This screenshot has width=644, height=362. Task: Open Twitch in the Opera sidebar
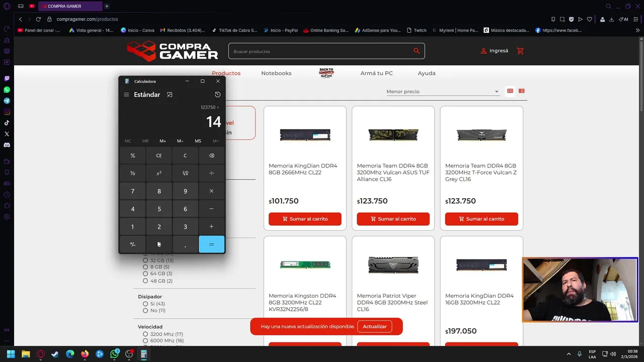click(x=7, y=78)
